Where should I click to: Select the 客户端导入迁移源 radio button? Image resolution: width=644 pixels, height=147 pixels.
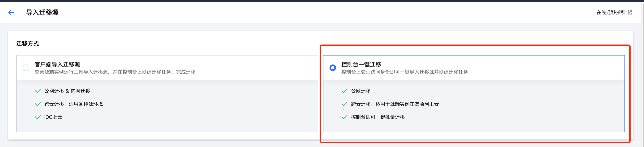coord(26,68)
